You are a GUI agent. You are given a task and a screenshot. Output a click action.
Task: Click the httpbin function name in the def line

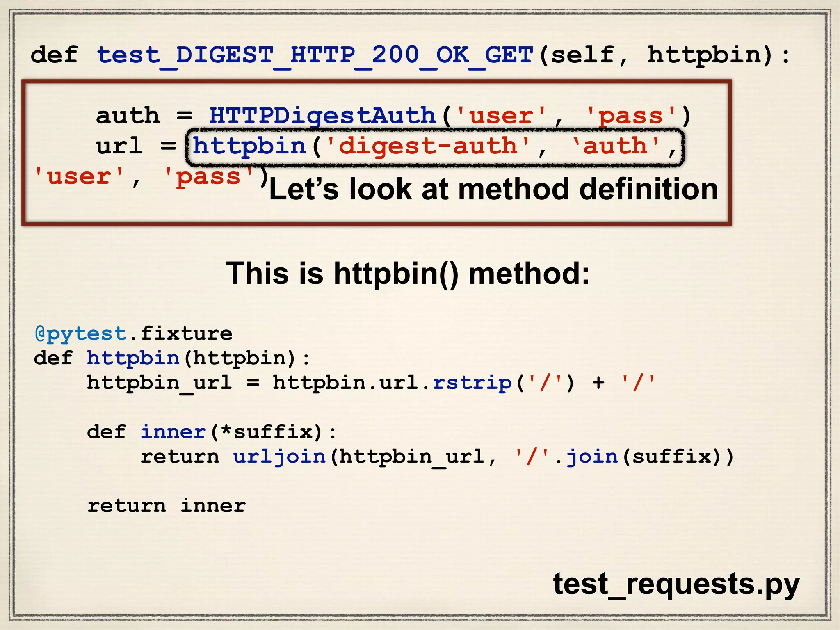point(133,358)
